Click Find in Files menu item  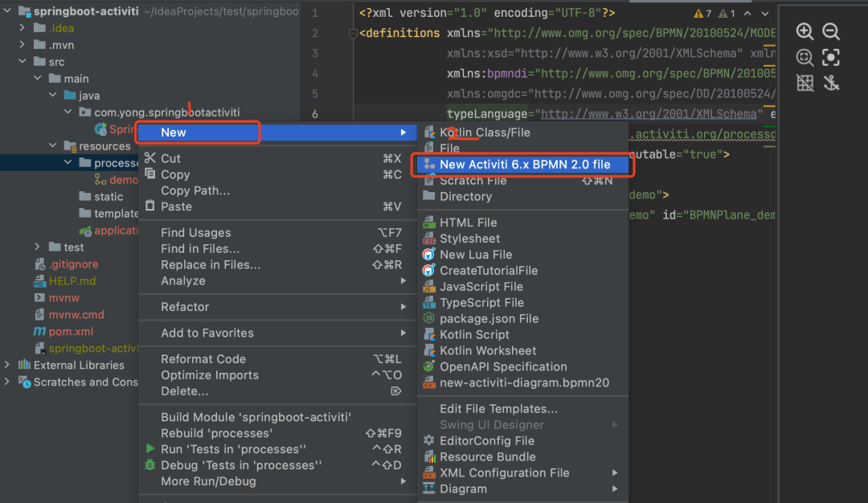click(x=276, y=248)
